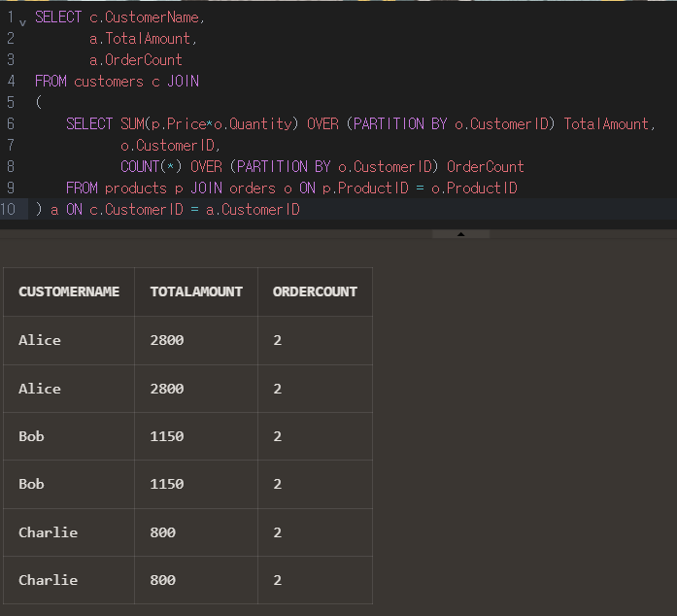
Task: Click the 800 value in first Charlie row
Action: tap(163, 532)
